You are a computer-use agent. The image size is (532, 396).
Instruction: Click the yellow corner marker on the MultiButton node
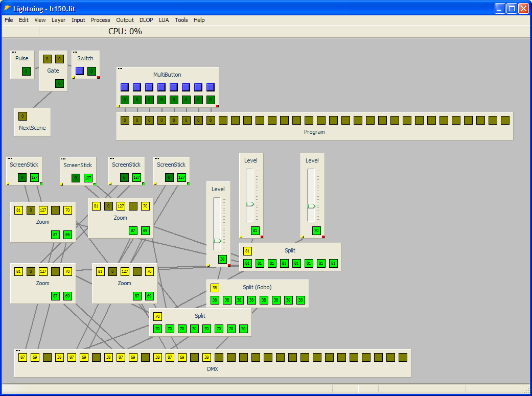pos(119,106)
